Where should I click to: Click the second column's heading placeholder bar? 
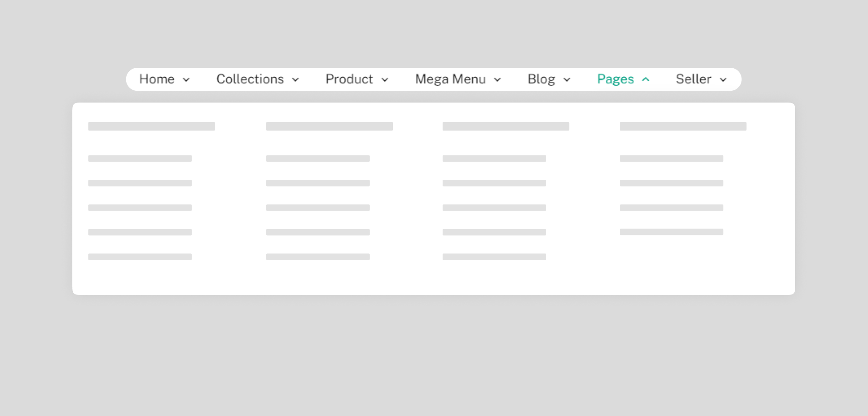[x=329, y=126]
